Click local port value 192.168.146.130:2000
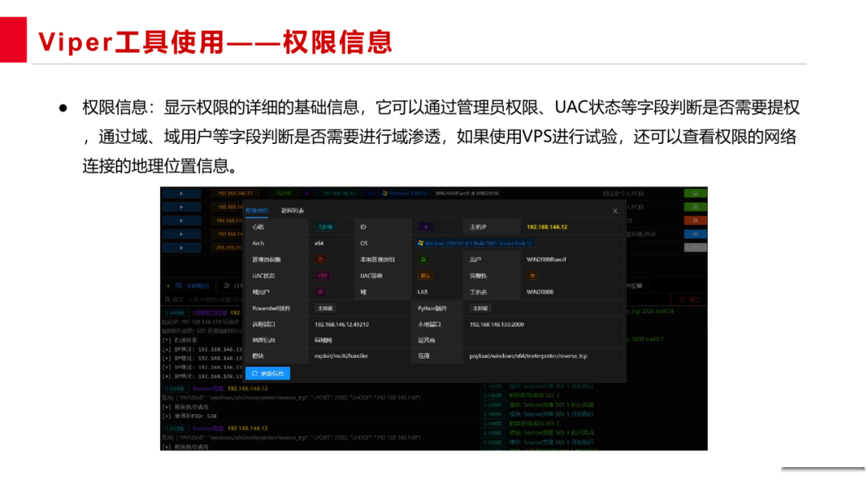Image resolution: width=868 pixels, height=489 pixels. pos(497,324)
